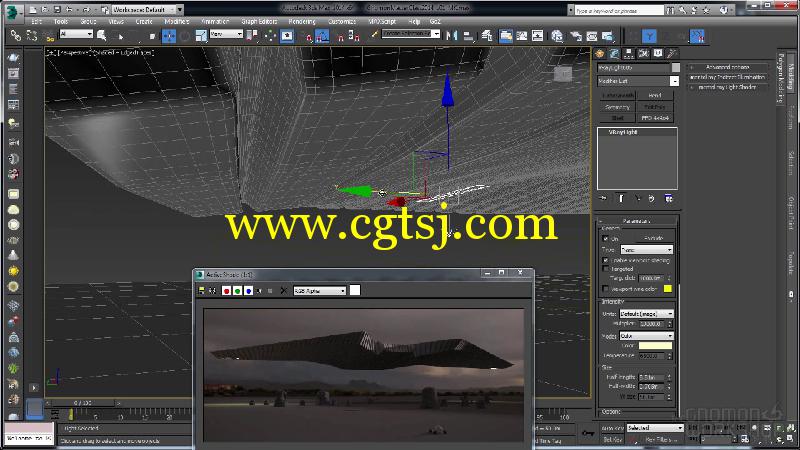Image resolution: width=800 pixels, height=450 pixels.
Task: Open the selection filter All dropdown
Action: [x=76, y=34]
